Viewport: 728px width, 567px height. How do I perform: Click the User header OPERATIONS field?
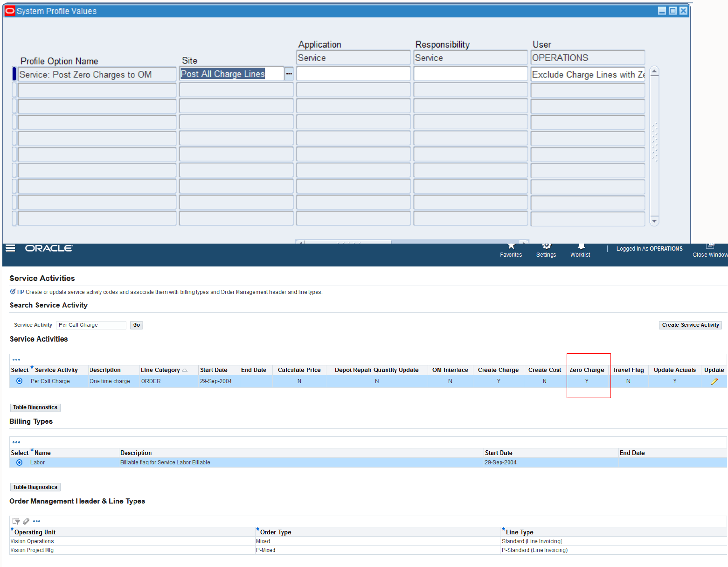(588, 58)
